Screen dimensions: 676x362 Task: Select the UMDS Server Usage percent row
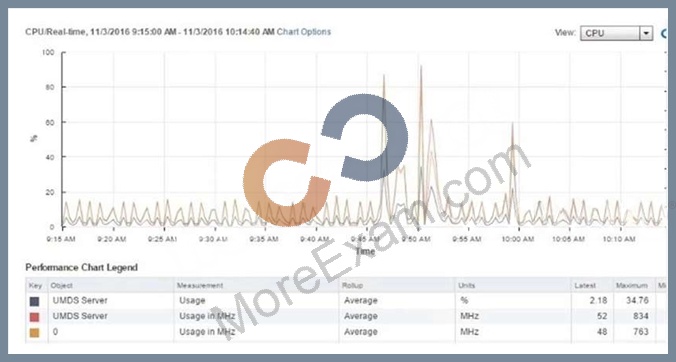(346, 300)
